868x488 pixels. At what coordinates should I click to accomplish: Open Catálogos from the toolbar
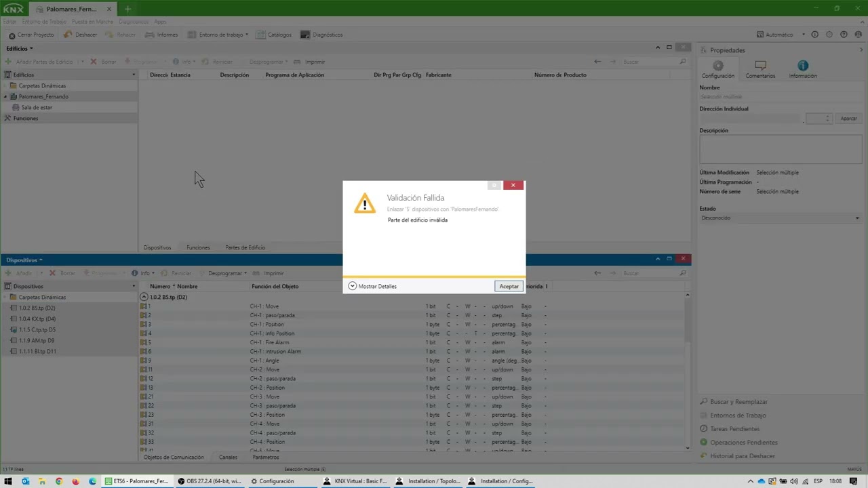pos(274,35)
